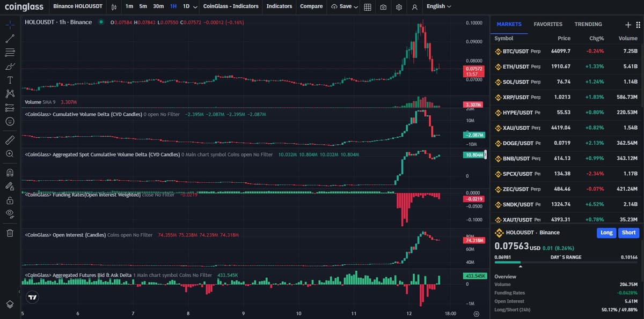This screenshot has height=319, width=644.
Task: Toggle stay in drawing mode
Action: coord(10,187)
